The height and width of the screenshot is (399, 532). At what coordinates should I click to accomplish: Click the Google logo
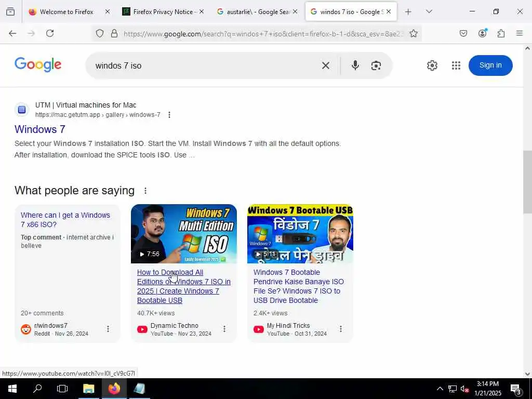pos(38,64)
